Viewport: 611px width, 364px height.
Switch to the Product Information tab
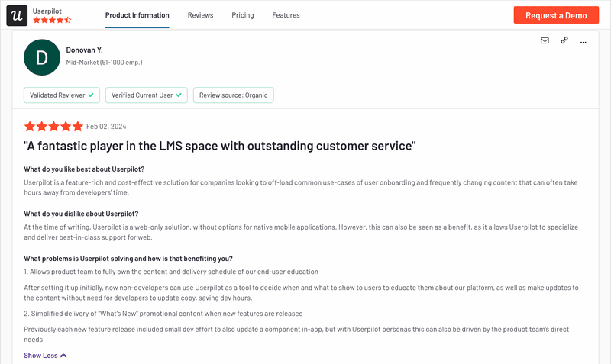[x=137, y=15]
